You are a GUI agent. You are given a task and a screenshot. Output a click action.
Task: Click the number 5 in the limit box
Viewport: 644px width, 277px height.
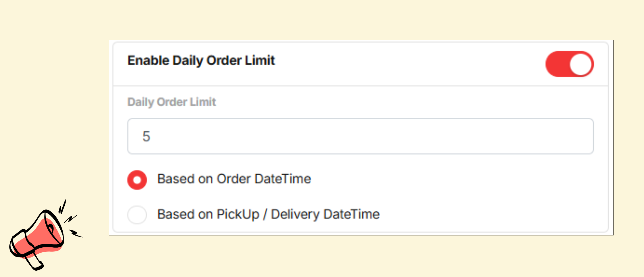pos(146,136)
